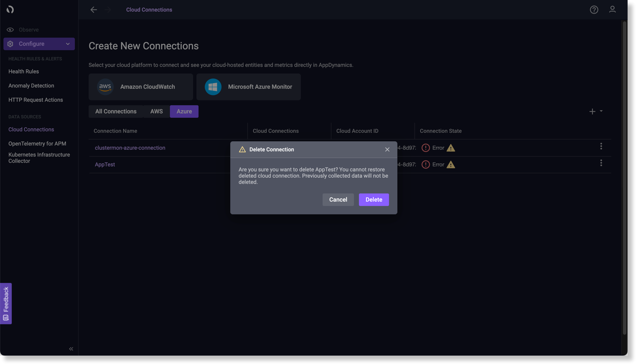Click the Create New Connections heading
The image size is (636, 364).
point(144,46)
